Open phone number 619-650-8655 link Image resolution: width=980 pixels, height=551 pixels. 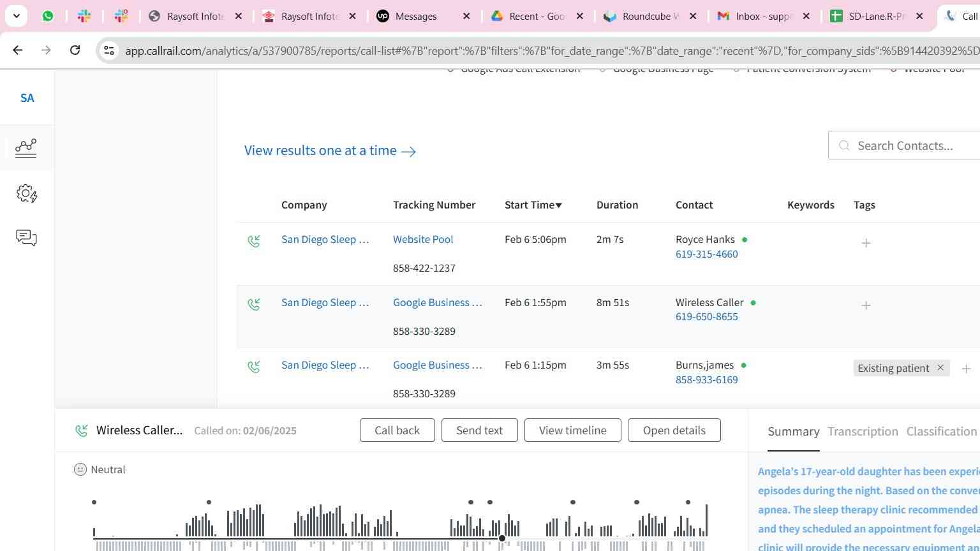tap(707, 317)
